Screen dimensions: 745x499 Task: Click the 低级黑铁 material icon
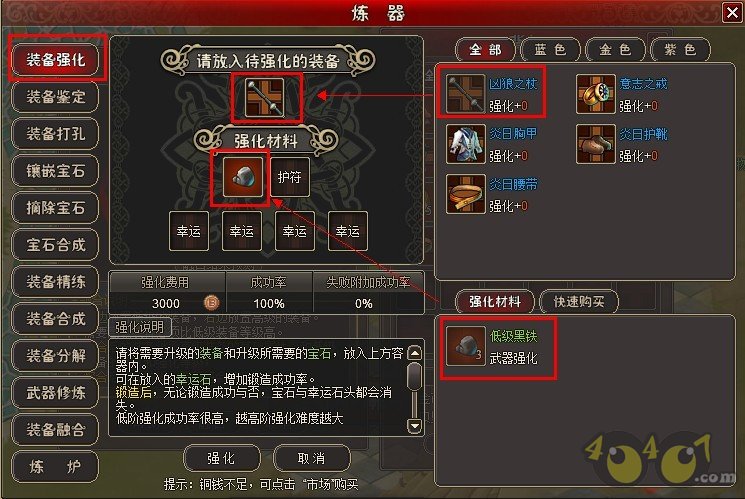[465, 347]
